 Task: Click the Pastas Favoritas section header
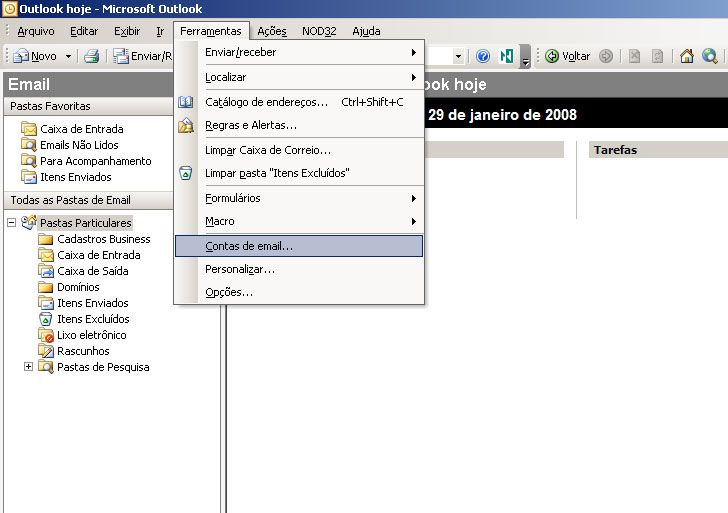click(x=89, y=106)
